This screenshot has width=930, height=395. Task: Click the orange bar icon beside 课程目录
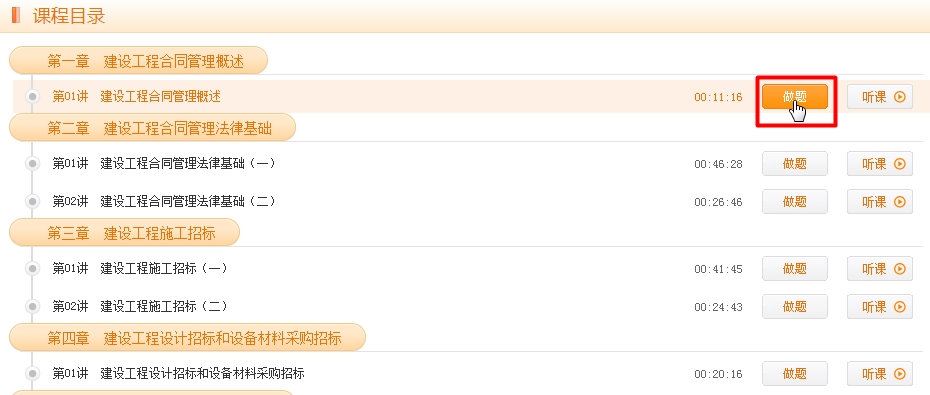[16, 15]
